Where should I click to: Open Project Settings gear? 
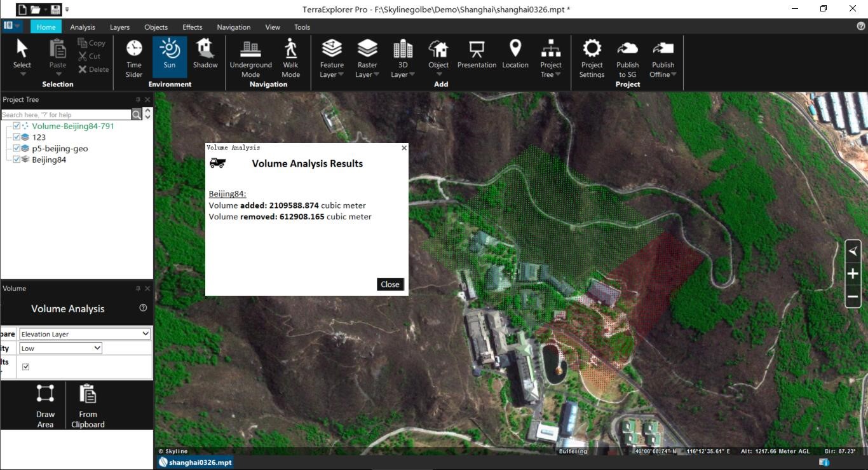click(x=592, y=58)
